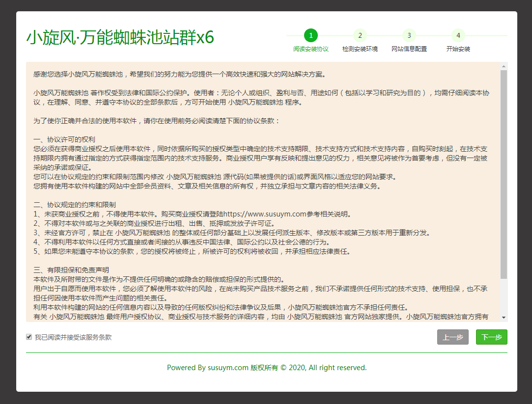
Task: Click clause 3 about 派生版本、修改版本
Action: click(x=232, y=233)
